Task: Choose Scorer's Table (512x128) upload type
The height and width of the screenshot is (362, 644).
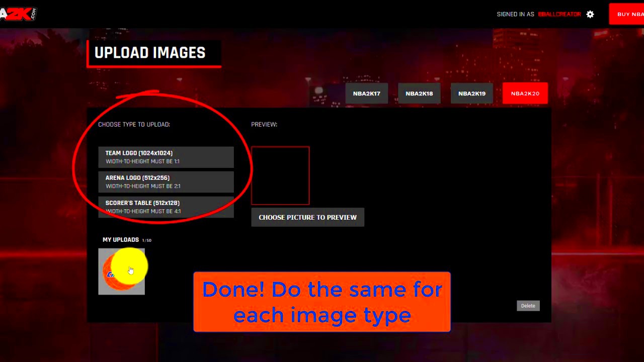Action: pos(166,207)
